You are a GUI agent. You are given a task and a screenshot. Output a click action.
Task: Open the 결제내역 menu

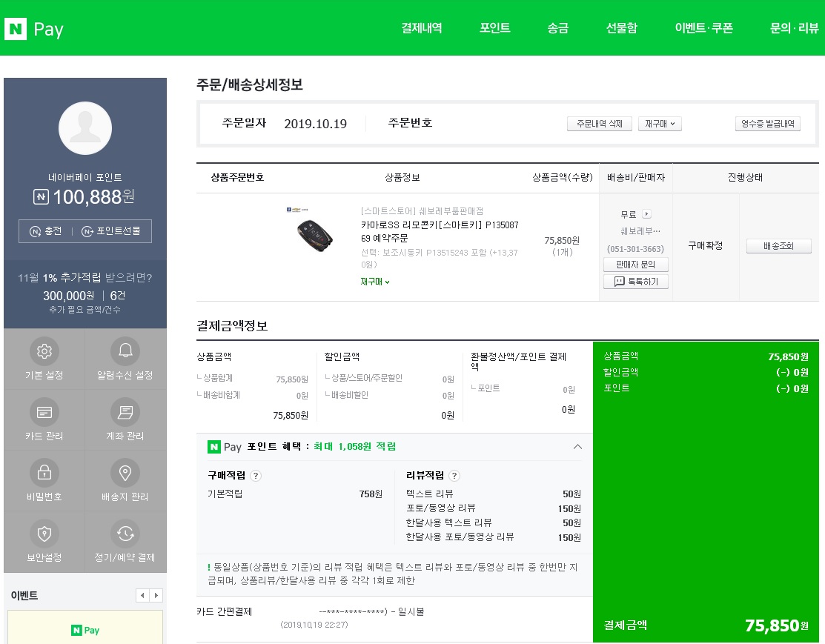click(422, 28)
